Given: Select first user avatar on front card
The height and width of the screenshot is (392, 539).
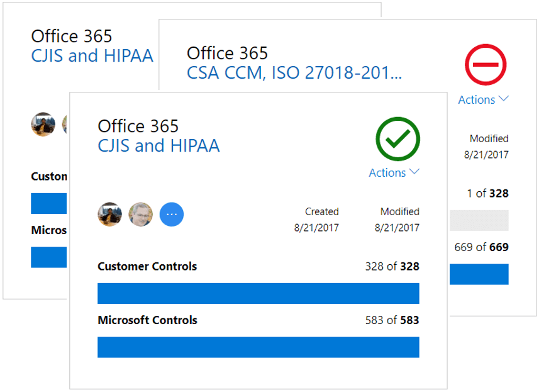Looking at the screenshot, I should click(x=109, y=214).
